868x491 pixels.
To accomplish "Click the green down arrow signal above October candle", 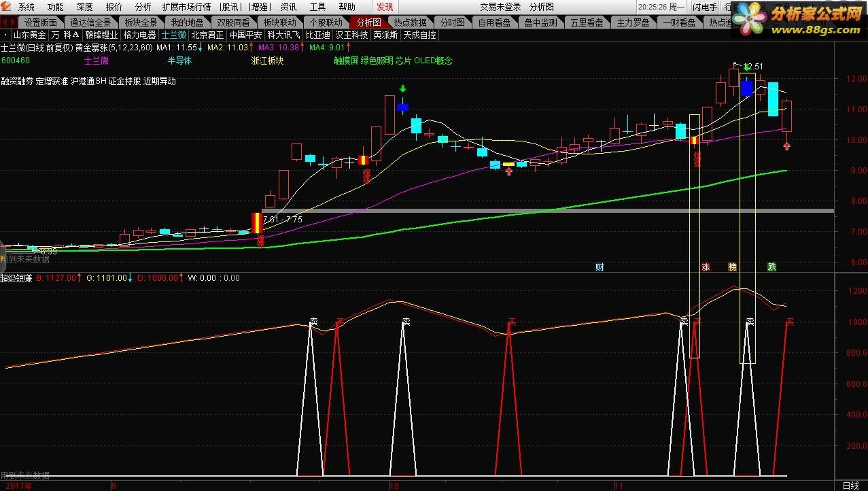I will (x=402, y=88).
